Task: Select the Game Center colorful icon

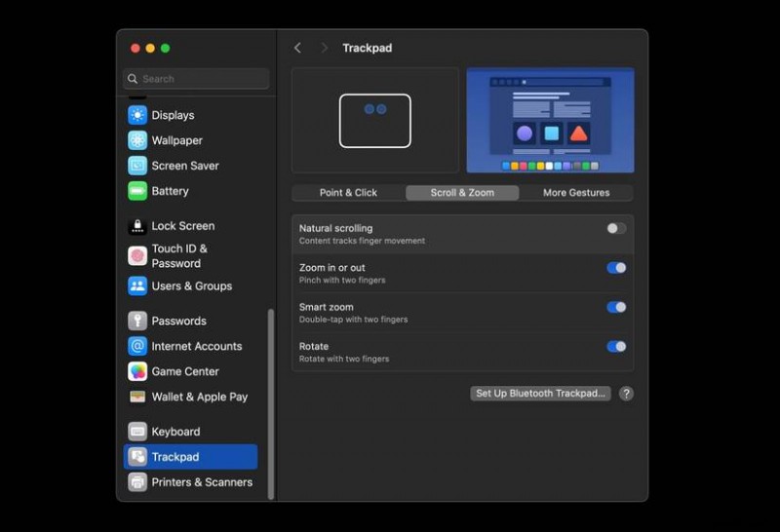Action: coord(137,371)
